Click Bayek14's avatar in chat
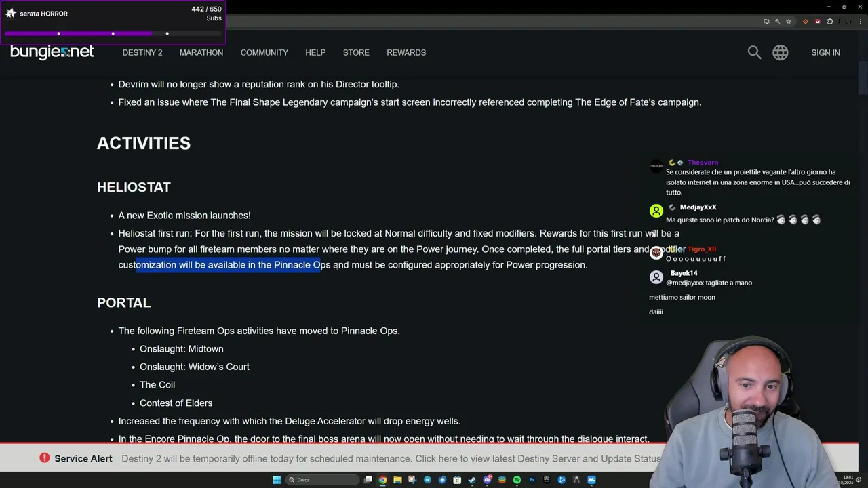The width and height of the screenshot is (868, 488). pos(656,277)
